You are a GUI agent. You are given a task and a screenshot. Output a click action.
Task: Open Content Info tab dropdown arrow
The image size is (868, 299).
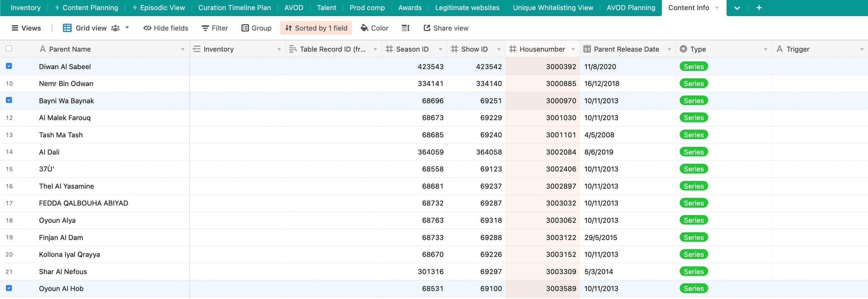point(717,8)
